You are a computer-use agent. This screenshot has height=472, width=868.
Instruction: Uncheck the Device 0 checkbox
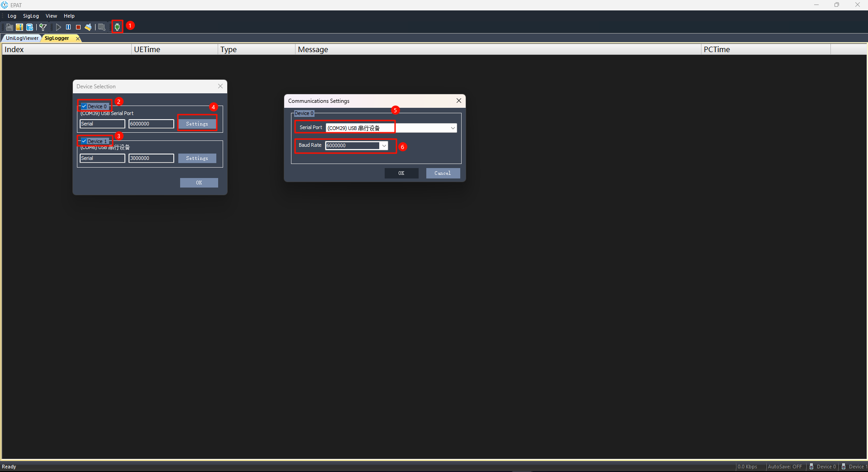[x=84, y=106]
